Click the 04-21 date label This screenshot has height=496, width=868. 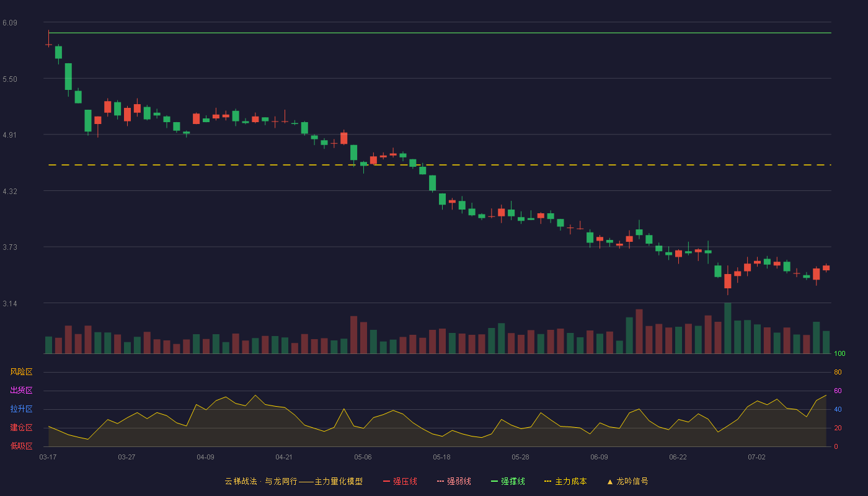click(284, 457)
